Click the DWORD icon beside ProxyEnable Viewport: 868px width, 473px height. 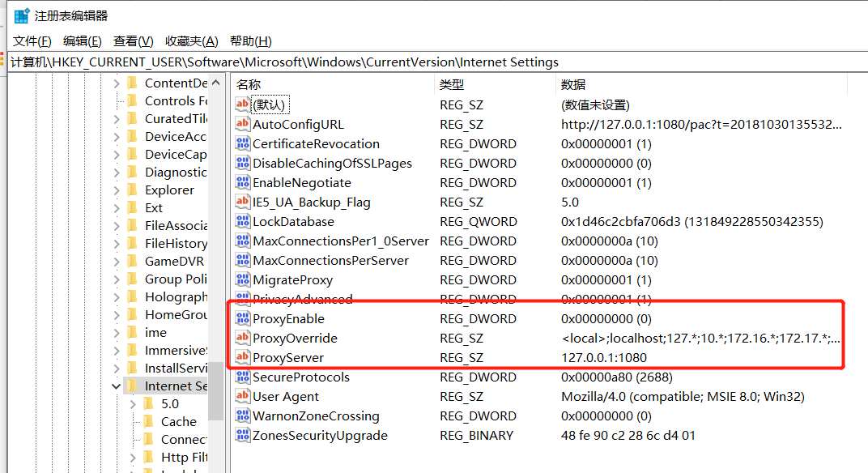click(x=243, y=318)
